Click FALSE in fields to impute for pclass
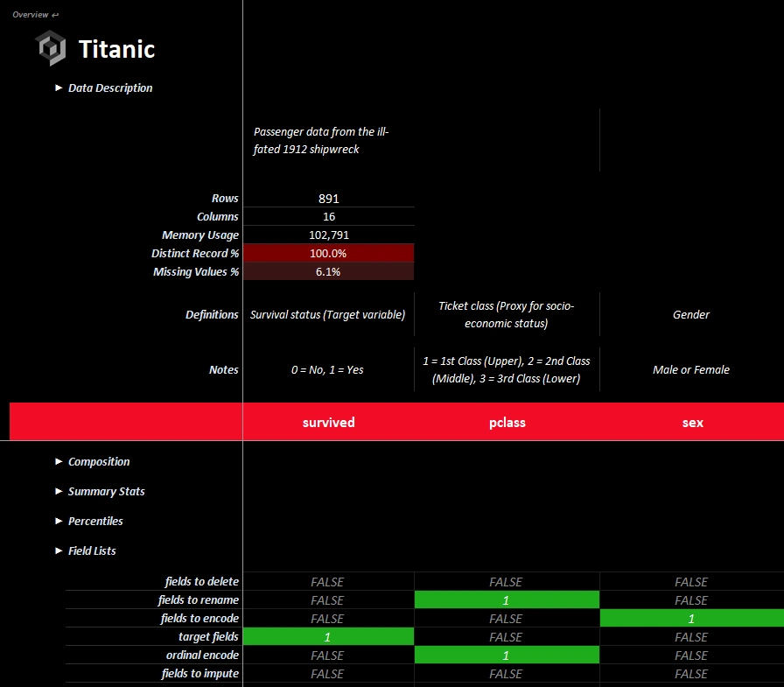The image size is (784, 687). pyautogui.click(x=507, y=674)
